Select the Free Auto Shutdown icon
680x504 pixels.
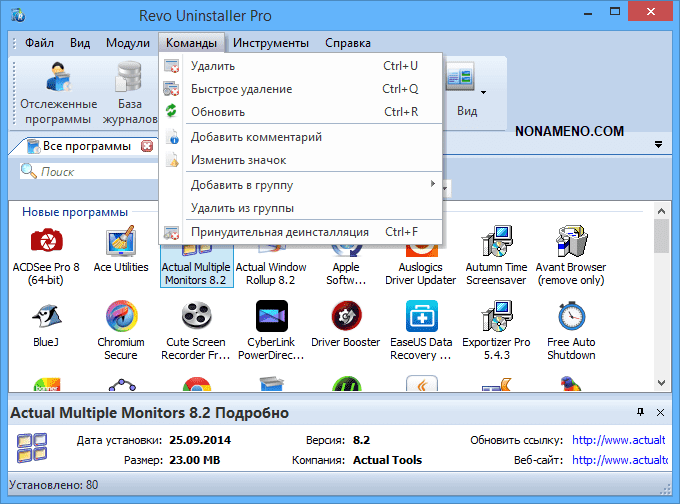[571, 319]
